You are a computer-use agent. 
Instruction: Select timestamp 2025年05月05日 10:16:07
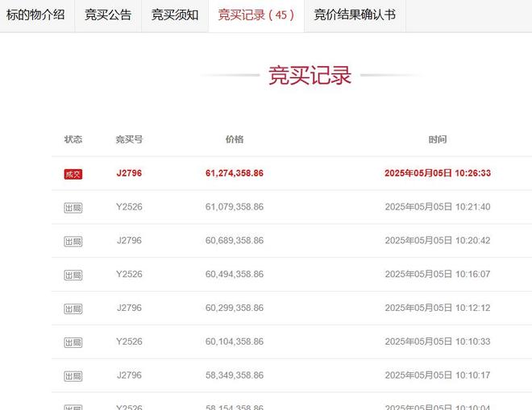438,274
